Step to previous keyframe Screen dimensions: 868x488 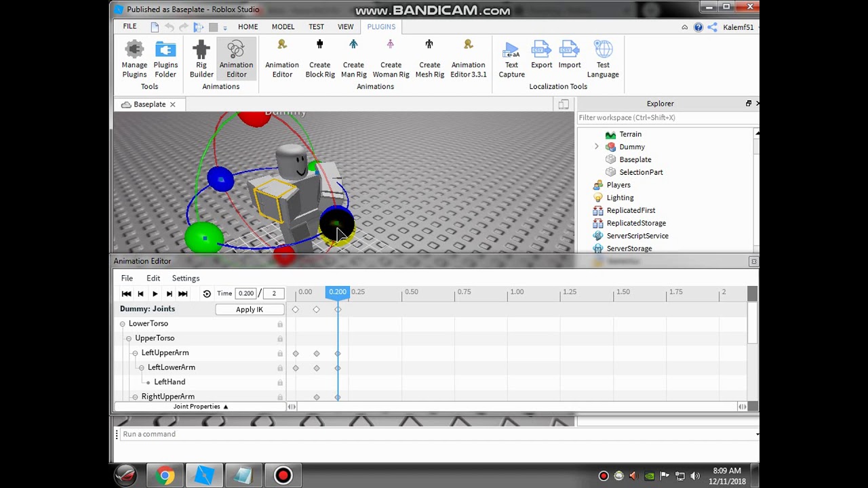[140, 293]
